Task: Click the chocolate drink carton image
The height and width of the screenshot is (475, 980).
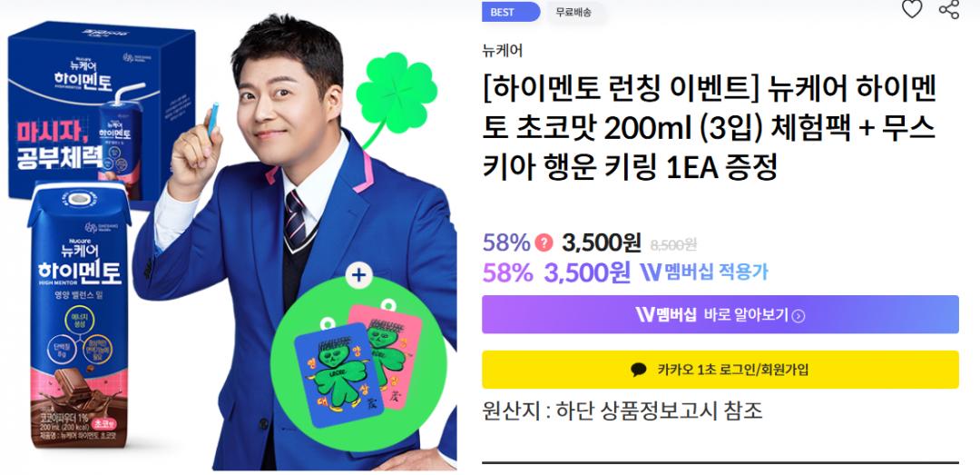Action: coord(79,315)
